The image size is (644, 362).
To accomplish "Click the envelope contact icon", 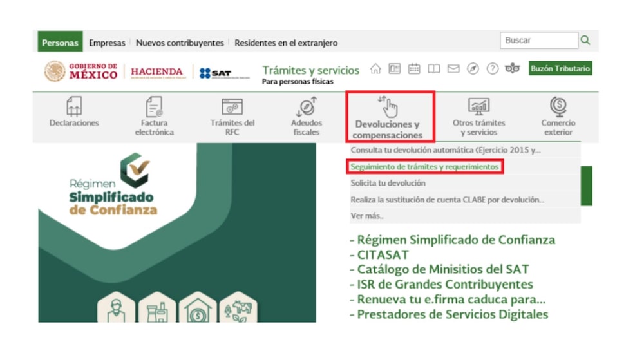I will [453, 69].
